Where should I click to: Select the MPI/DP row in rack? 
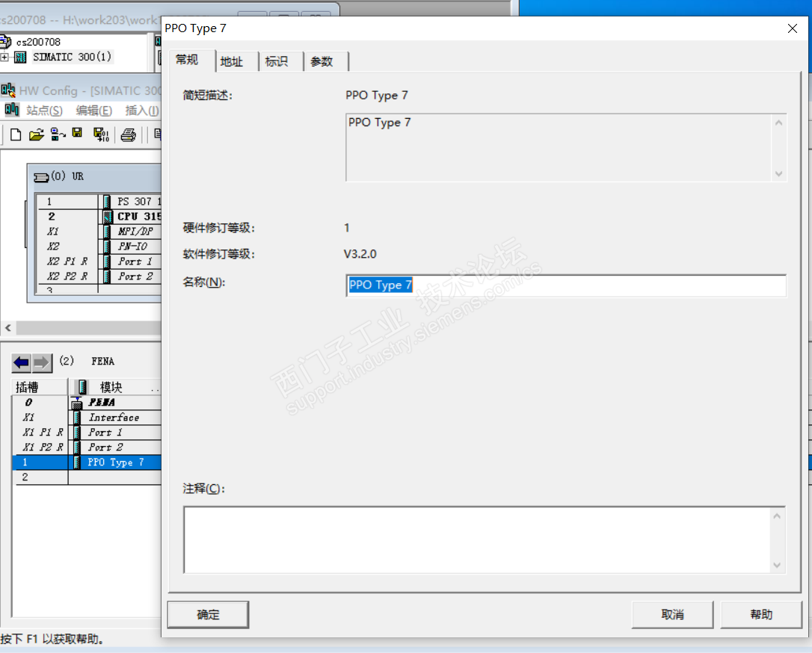(99, 232)
